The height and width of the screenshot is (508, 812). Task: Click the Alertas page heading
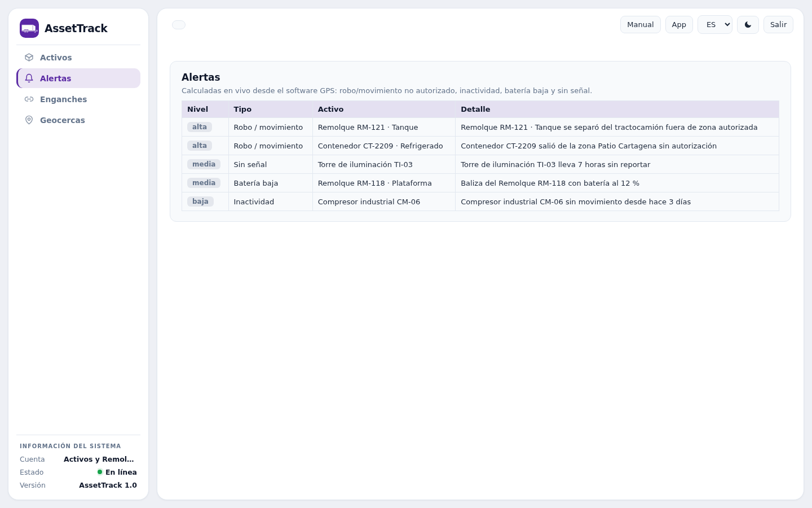pos(201,77)
